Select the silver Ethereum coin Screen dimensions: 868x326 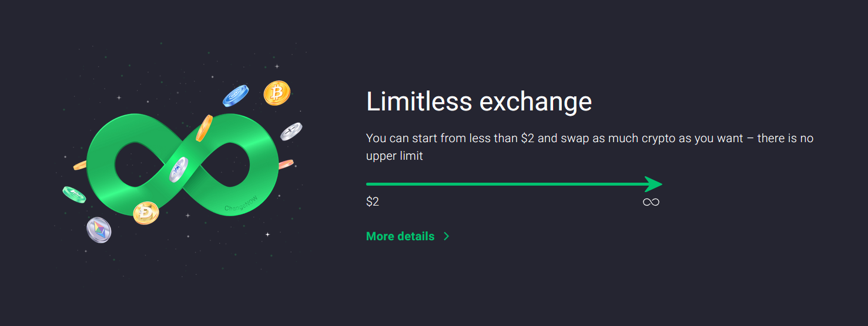point(99,230)
